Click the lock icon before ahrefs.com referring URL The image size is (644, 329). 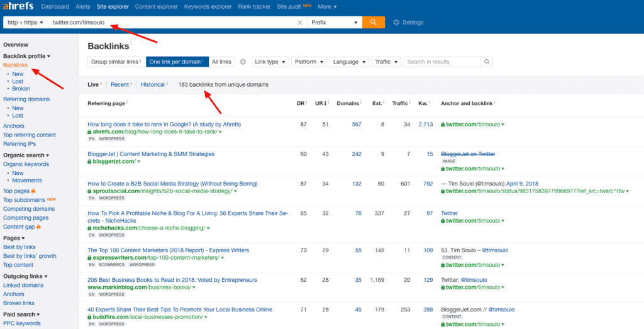[89, 132]
